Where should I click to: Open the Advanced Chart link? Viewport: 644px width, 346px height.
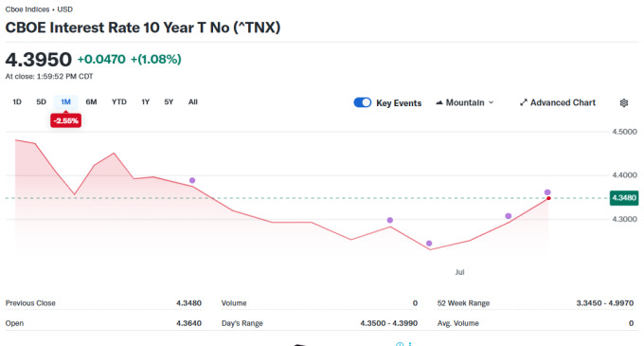coord(558,102)
